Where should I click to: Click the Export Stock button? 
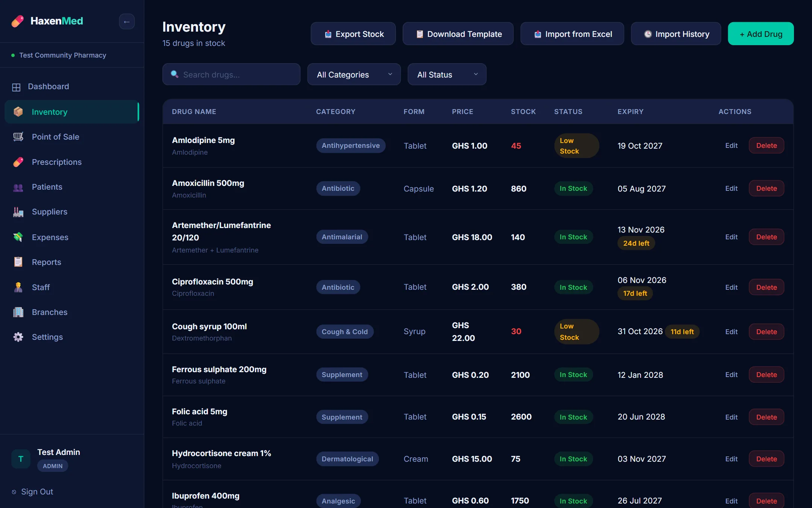pyautogui.click(x=353, y=34)
